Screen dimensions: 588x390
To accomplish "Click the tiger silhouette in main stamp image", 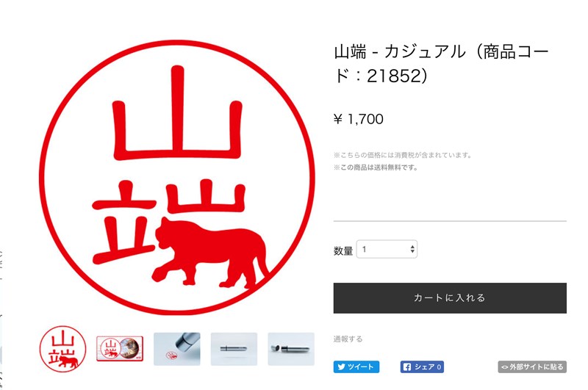I will 210,254.
